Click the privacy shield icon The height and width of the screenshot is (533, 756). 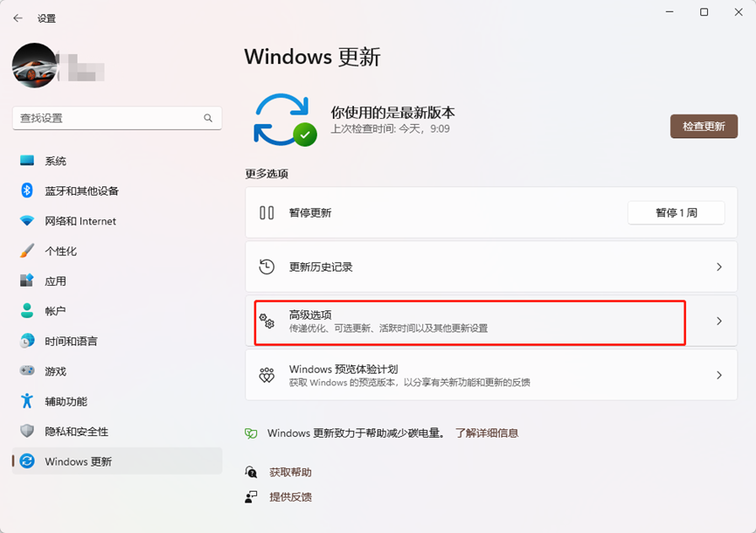tap(27, 431)
